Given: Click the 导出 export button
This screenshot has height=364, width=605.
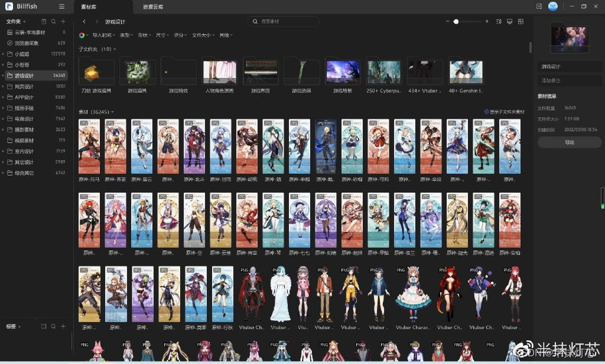Looking at the screenshot, I should (x=570, y=142).
